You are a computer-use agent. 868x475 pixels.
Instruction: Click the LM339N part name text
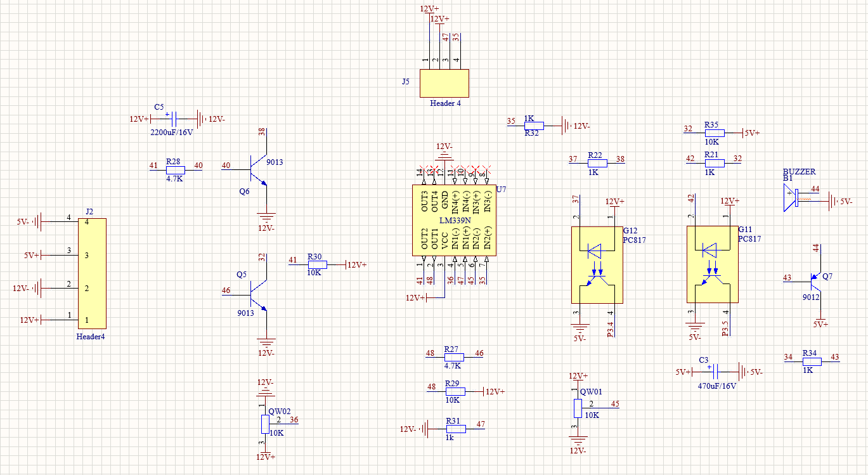455,221
